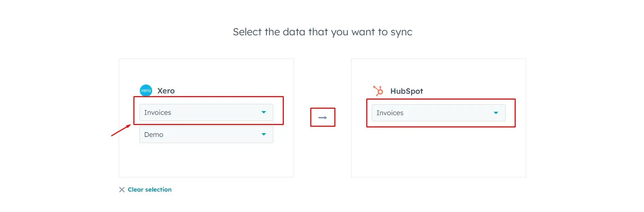Image resolution: width=644 pixels, height=212 pixels.
Task: Click the HubSpot heading label
Action: click(406, 91)
